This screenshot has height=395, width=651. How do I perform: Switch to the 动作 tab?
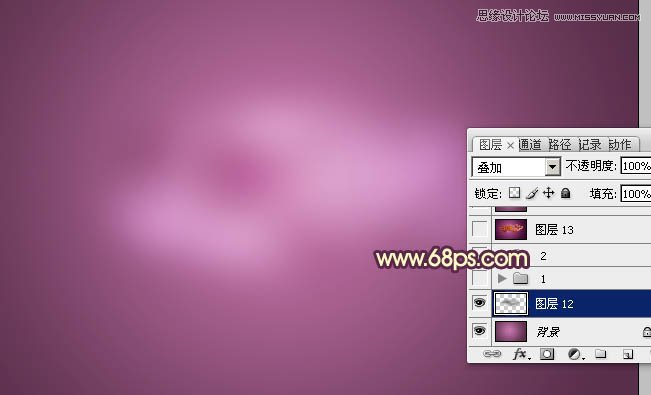[619, 145]
